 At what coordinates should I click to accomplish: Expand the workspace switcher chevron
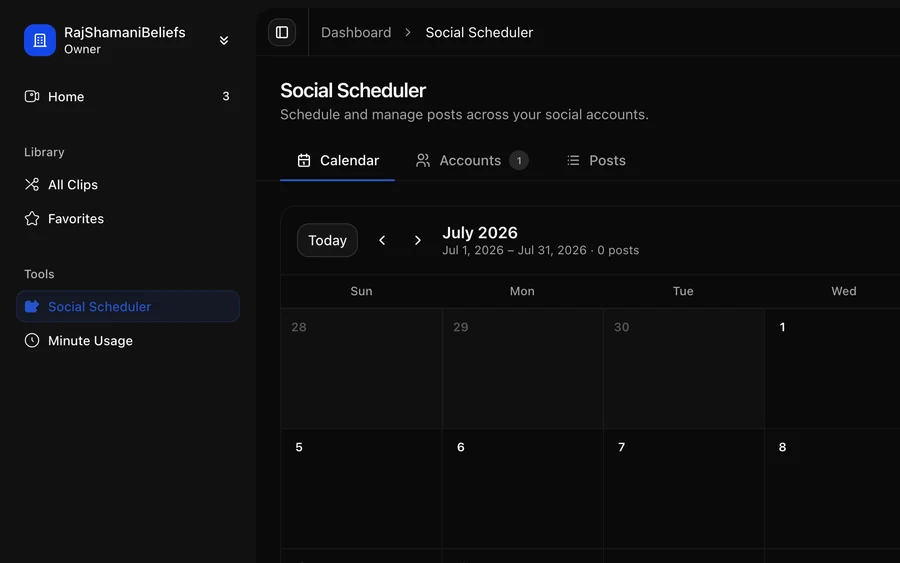[224, 40]
